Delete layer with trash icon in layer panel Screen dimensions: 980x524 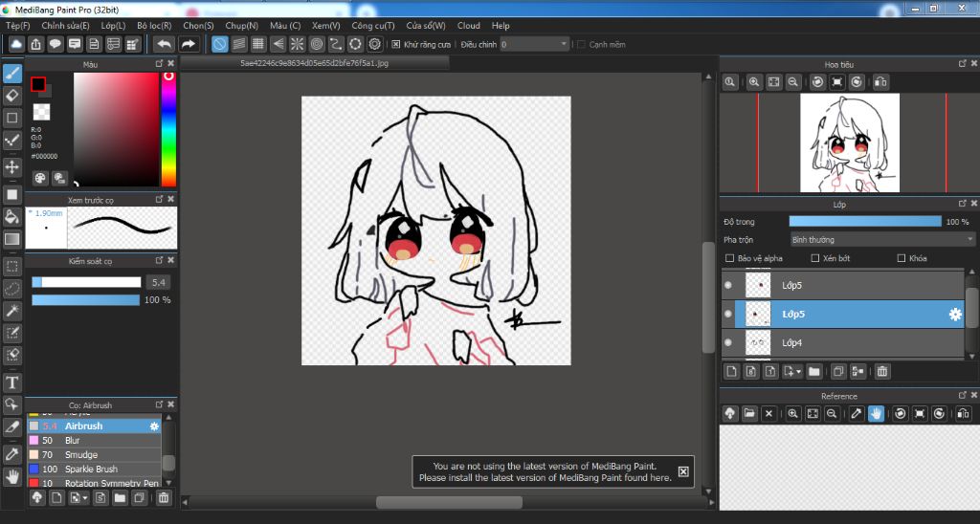[x=881, y=372]
